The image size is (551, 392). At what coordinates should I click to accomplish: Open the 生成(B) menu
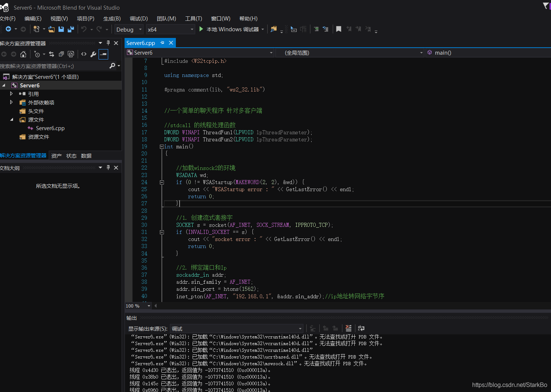click(112, 19)
